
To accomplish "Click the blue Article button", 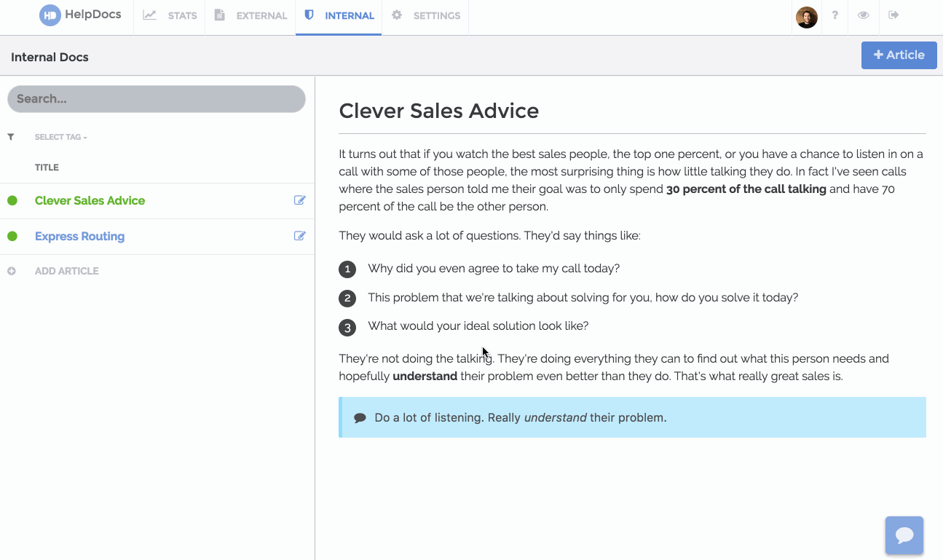I will [x=899, y=55].
